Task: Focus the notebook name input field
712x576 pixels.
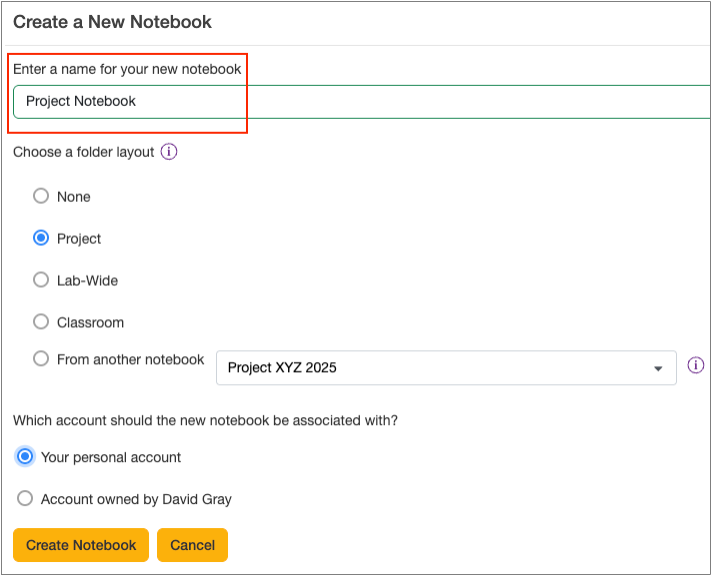Action: pos(400,101)
